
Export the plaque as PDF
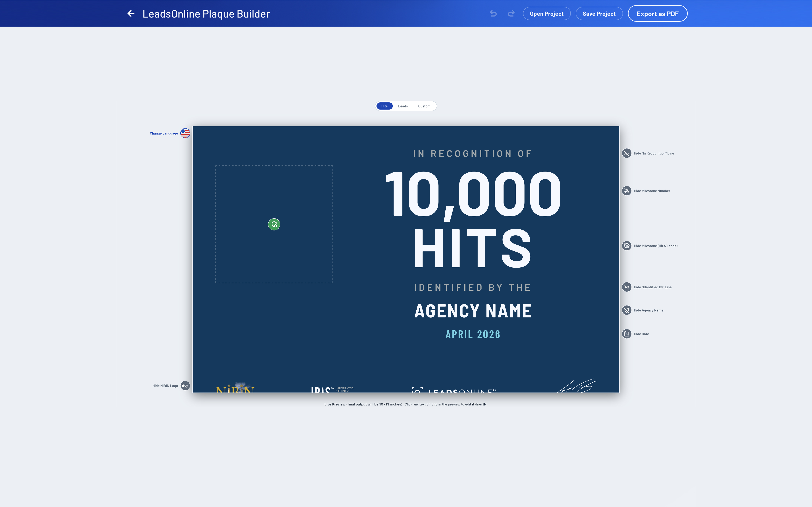click(657, 13)
